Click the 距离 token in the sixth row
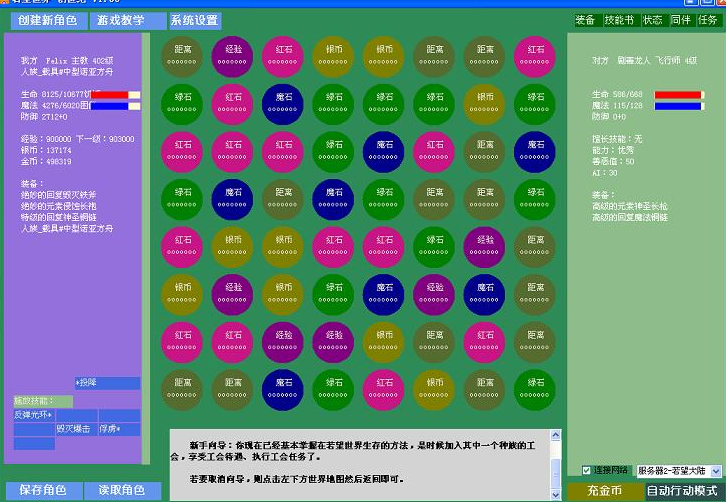Screen dimensions: 726x502 point(534,295)
